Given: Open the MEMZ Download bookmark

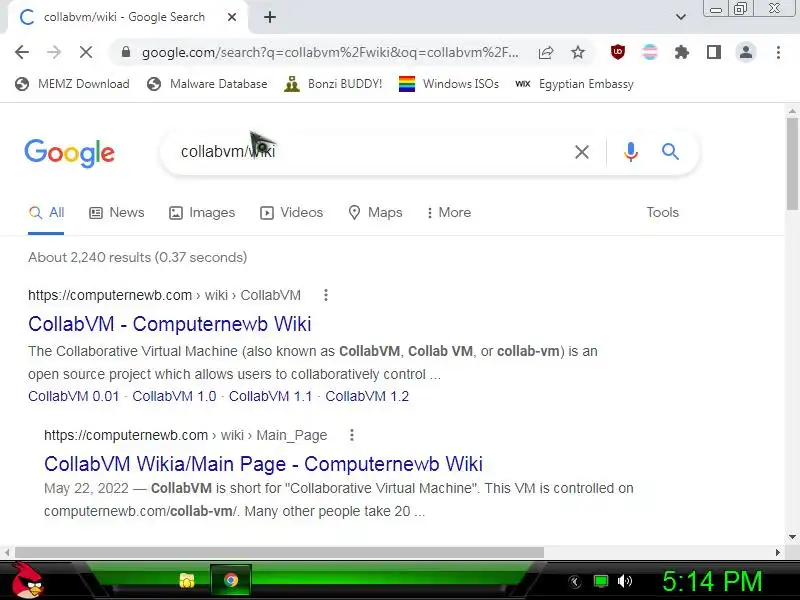Looking at the screenshot, I should [x=72, y=84].
